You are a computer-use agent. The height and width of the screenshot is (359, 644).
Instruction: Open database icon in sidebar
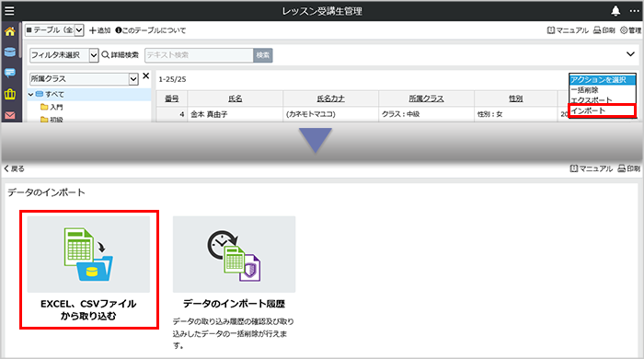tap(10, 52)
